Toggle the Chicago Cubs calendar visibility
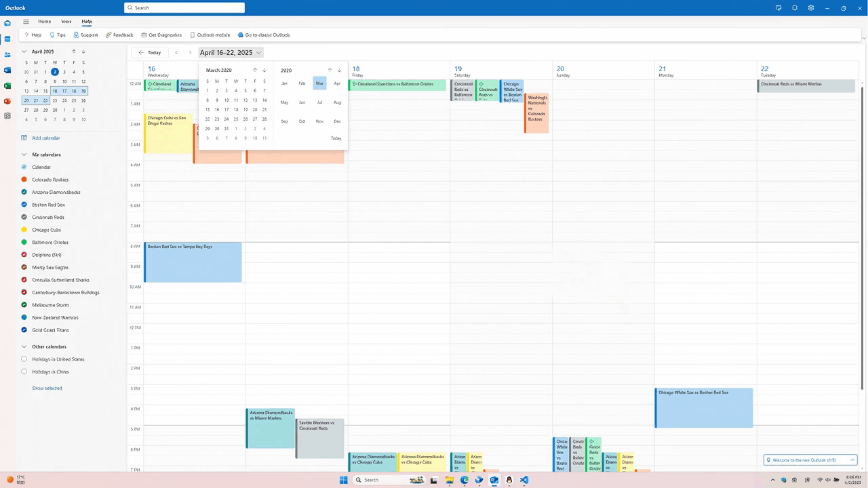 [x=24, y=230]
